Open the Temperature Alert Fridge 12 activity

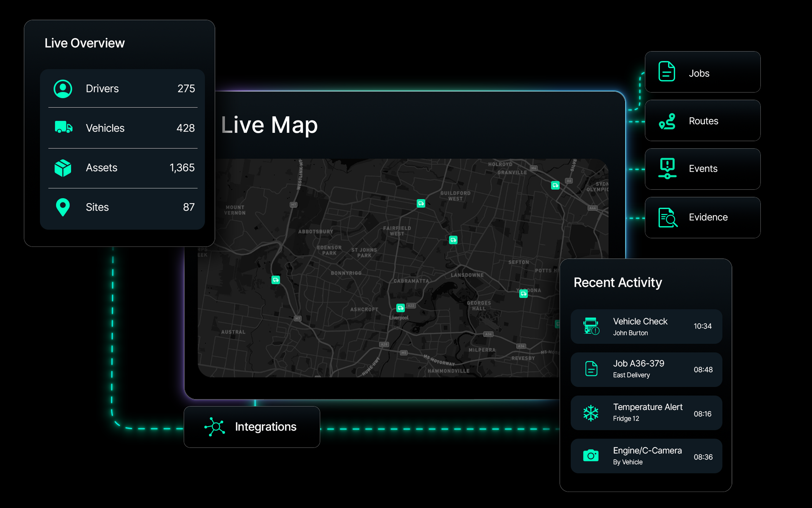coord(647,413)
